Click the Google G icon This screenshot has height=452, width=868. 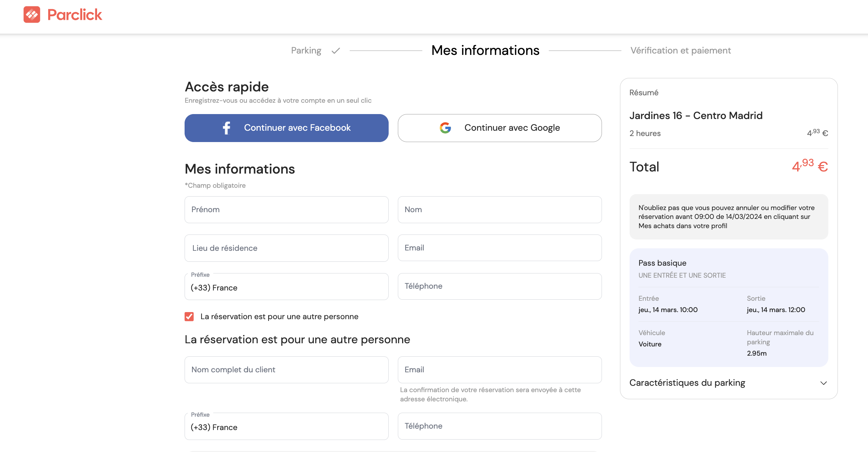pyautogui.click(x=445, y=128)
